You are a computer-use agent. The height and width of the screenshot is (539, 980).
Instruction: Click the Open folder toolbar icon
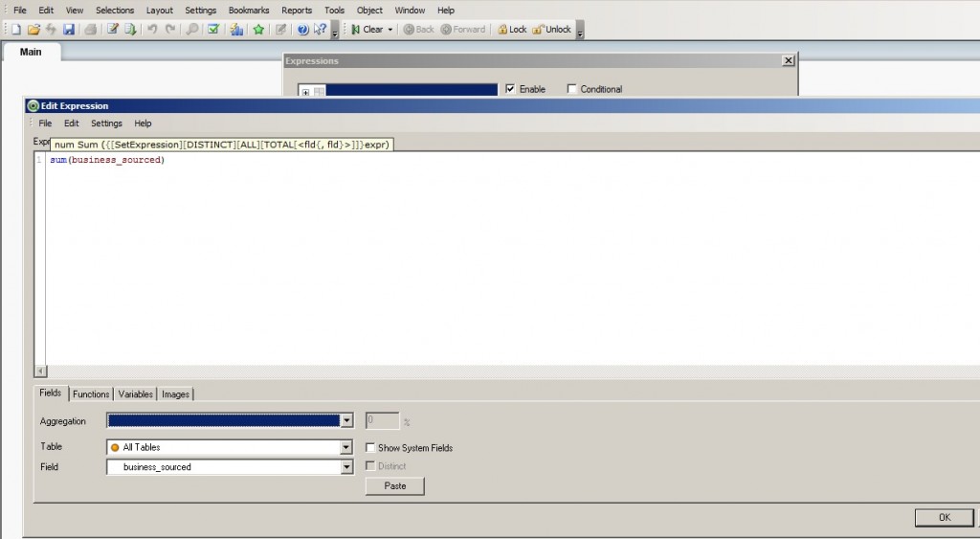pyautogui.click(x=33, y=30)
